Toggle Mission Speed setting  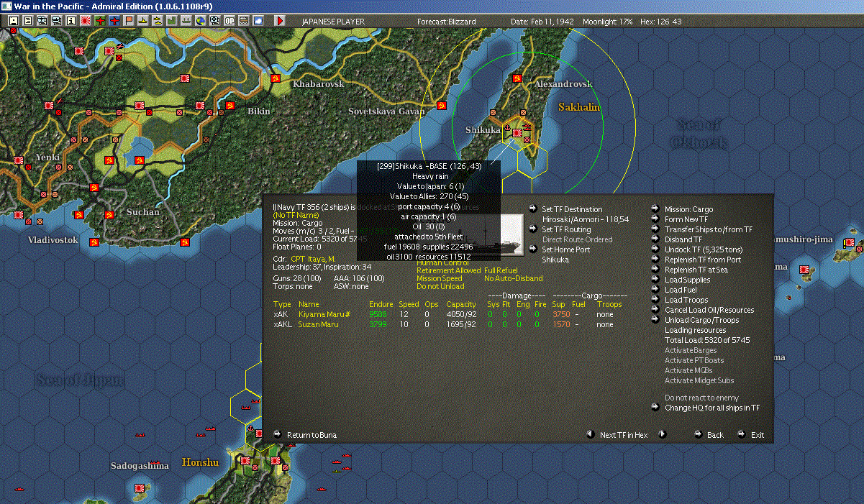[440, 278]
